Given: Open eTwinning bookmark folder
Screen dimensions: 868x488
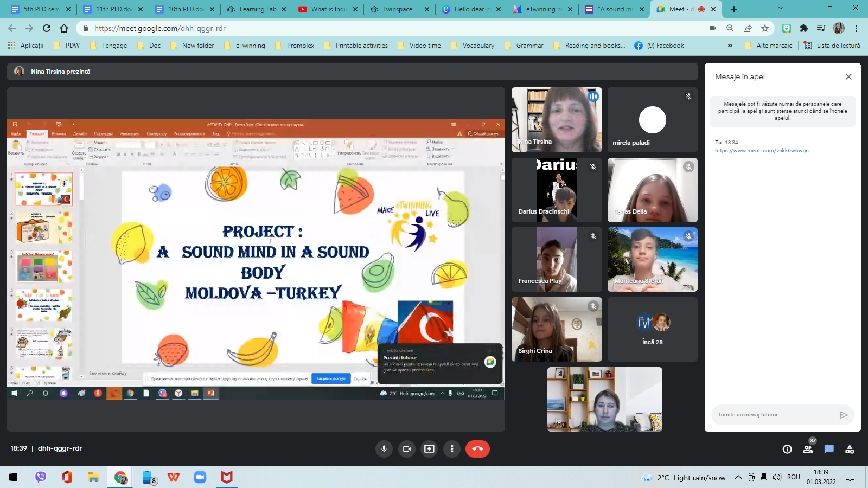Looking at the screenshot, I should (x=245, y=46).
